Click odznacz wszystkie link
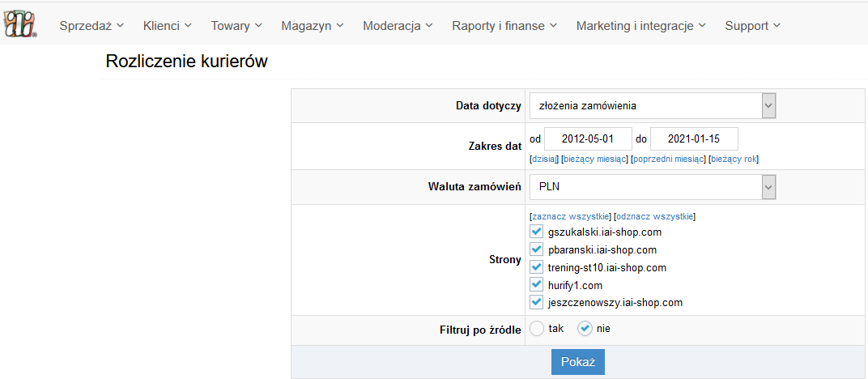Viewport: 868px width, 379px height. tap(655, 216)
